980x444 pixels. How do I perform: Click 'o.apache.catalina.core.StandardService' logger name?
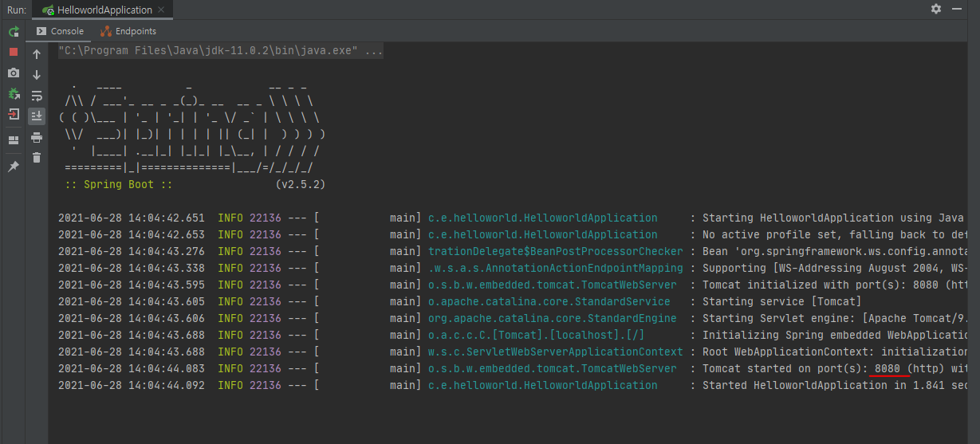(549, 301)
